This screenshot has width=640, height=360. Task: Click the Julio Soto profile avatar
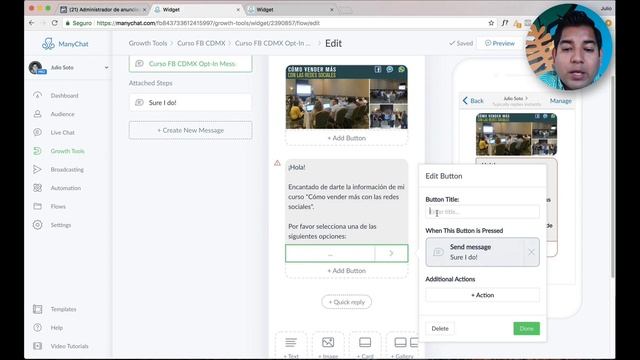(x=36, y=67)
